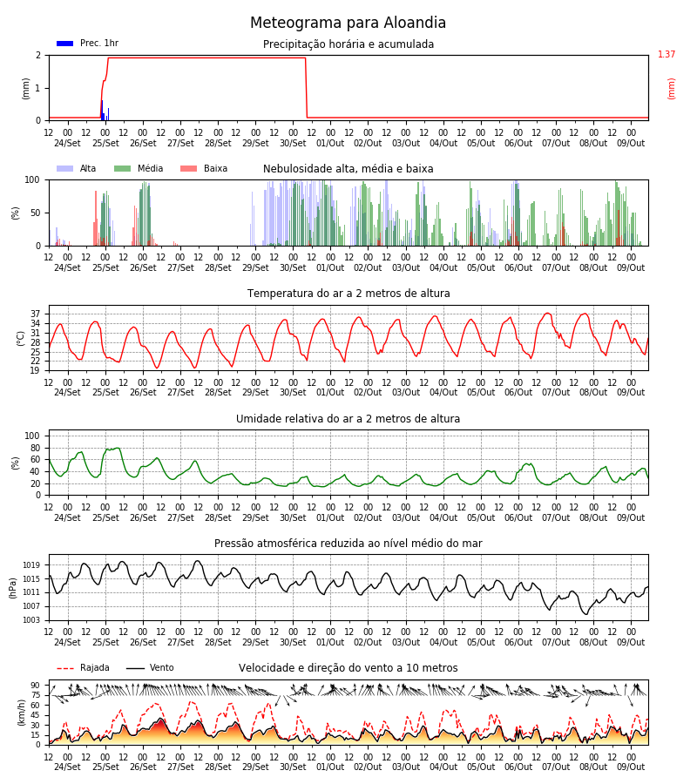Click the blue precipitation bars on 25/Set
The width and height of the screenshot is (697, 784).
click(x=104, y=111)
